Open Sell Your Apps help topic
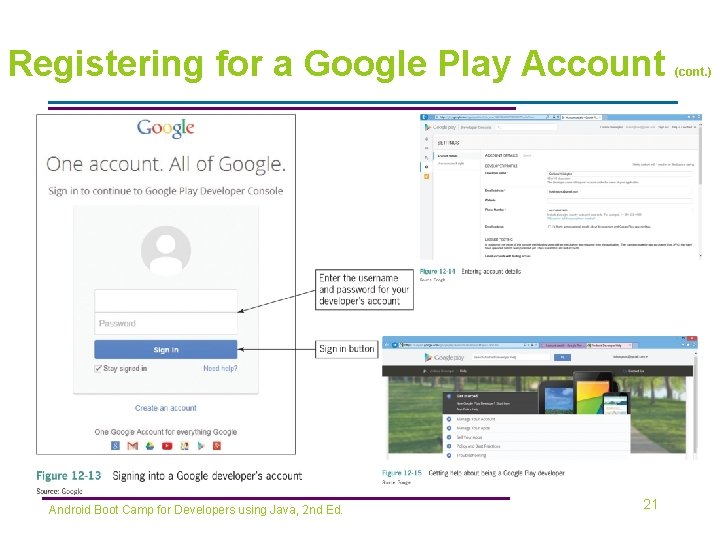The image size is (720, 540). [469, 437]
